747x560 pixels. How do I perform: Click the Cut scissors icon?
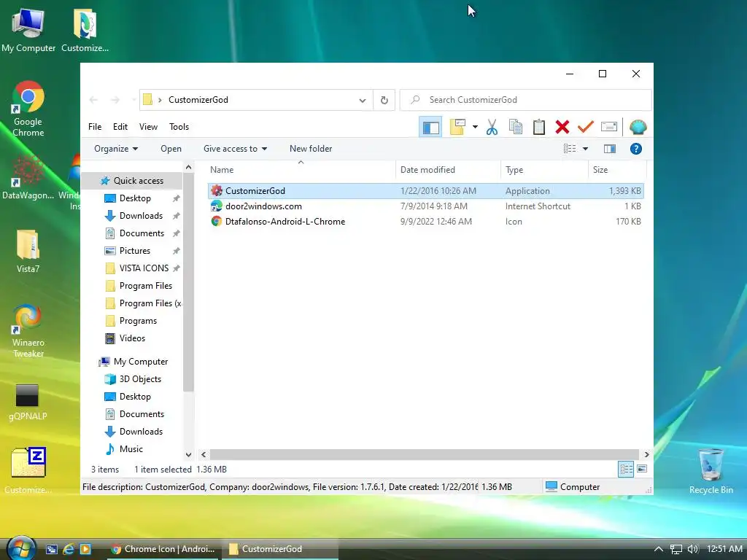492,127
